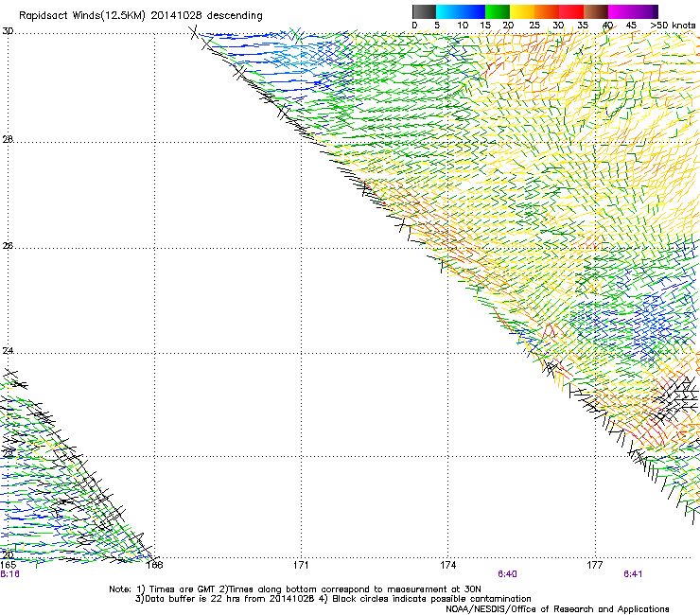Image resolution: width=700 pixels, height=615 pixels.
Task: Pick the red 30-35 knots legend color
Action: click(571, 11)
